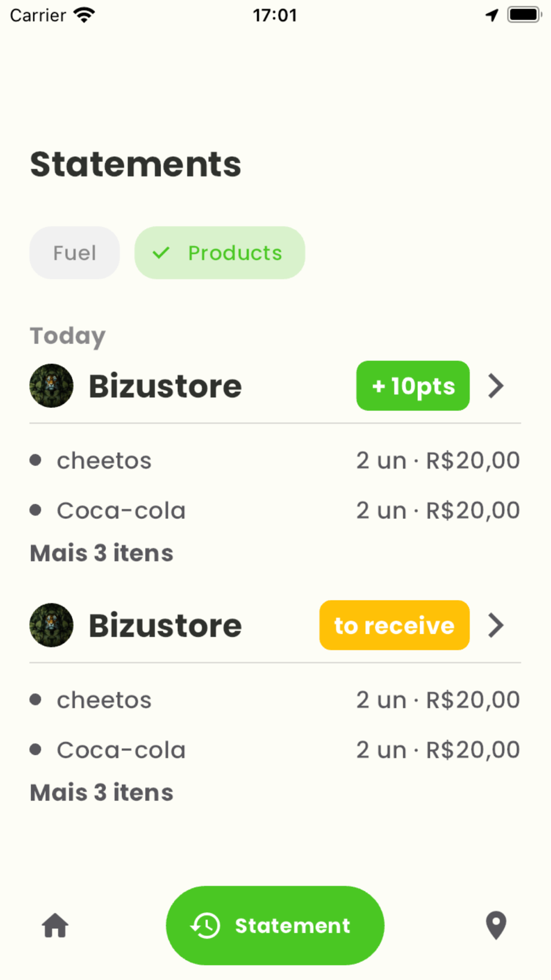Enable the Fuel filter chip
551x980 pixels.
[x=74, y=253]
